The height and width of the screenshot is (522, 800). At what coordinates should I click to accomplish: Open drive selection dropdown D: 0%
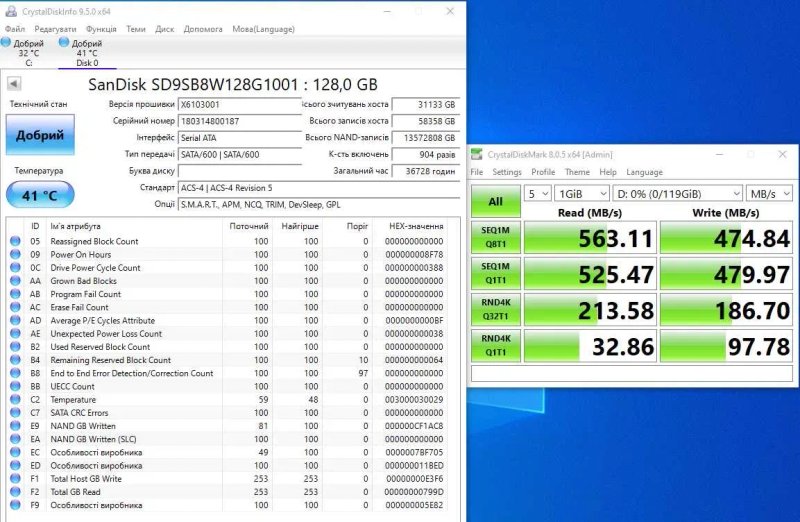678,193
